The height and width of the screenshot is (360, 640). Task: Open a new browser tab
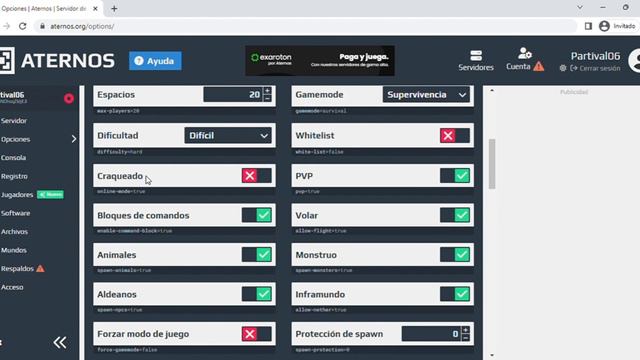pyautogui.click(x=114, y=9)
